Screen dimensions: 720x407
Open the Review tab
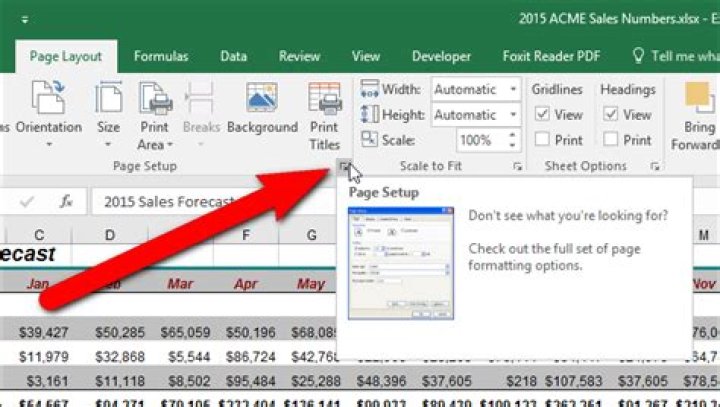pyautogui.click(x=299, y=56)
